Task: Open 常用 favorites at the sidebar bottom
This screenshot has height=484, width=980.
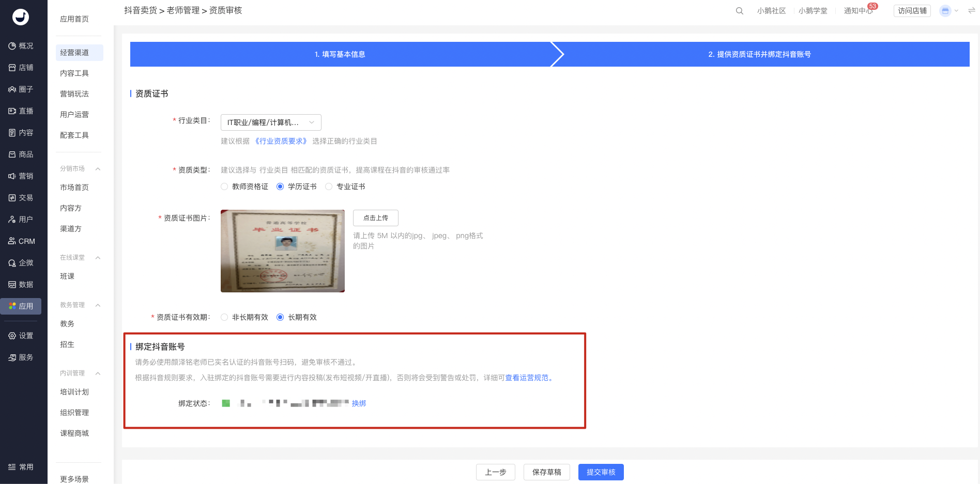Action: [x=21, y=467]
